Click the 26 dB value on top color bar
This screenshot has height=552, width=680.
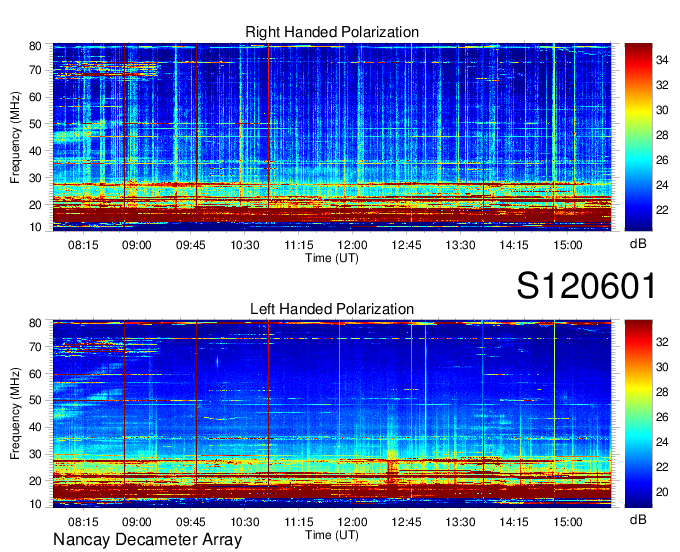(x=662, y=160)
